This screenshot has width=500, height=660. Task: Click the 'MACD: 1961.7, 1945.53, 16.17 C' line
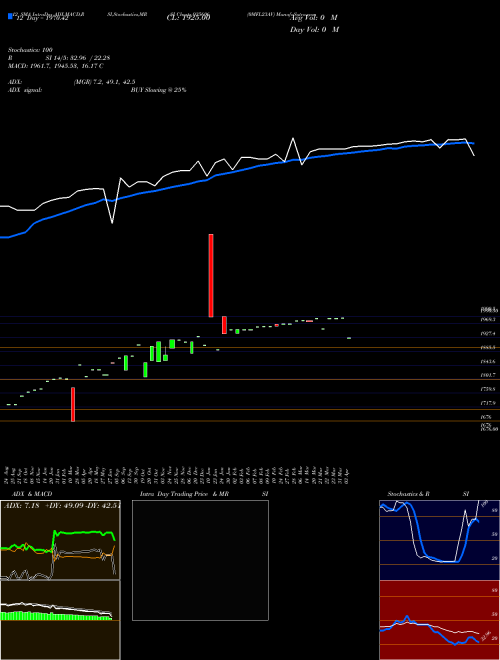coord(56,66)
